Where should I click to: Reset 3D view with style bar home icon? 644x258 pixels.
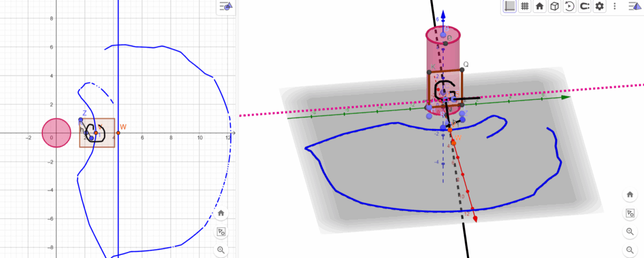pyautogui.click(x=539, y=6)
